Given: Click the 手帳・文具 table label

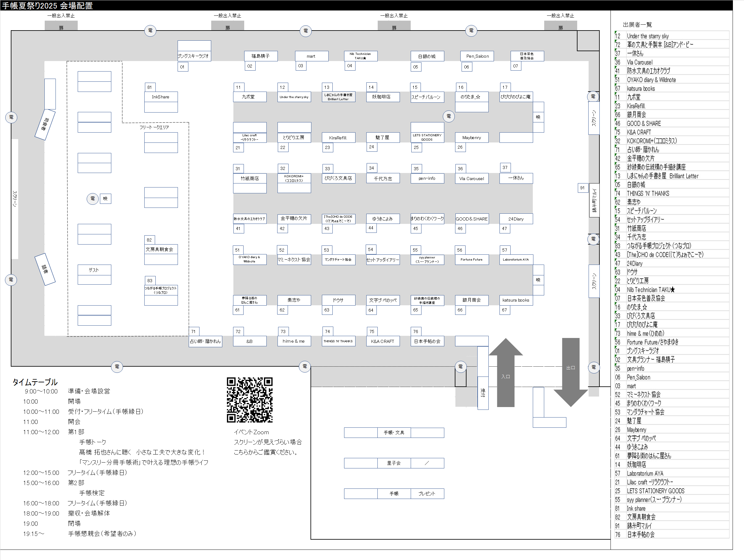Looking at the screenshot, I should (x=394, y=433).
